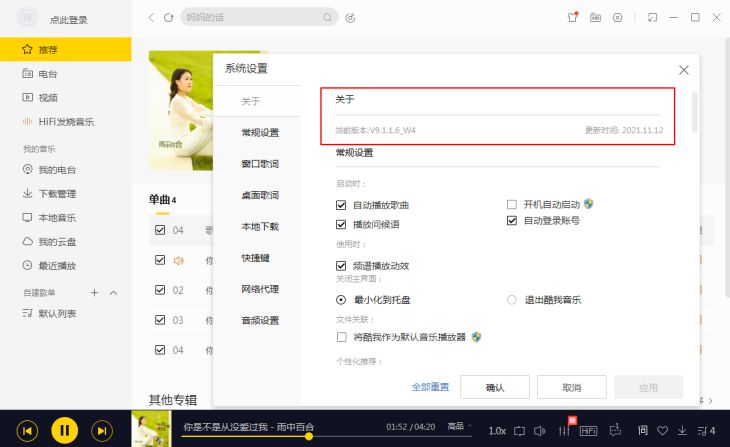Screen dimensions: 730x447
Task: Uncheck the track 02 row checkbox
Action: coord(160,290)
